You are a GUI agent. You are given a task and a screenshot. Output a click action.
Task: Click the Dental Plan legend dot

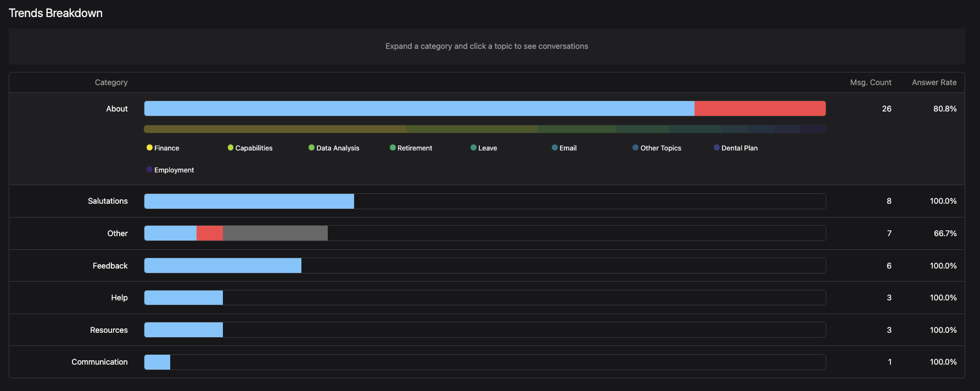716,148
